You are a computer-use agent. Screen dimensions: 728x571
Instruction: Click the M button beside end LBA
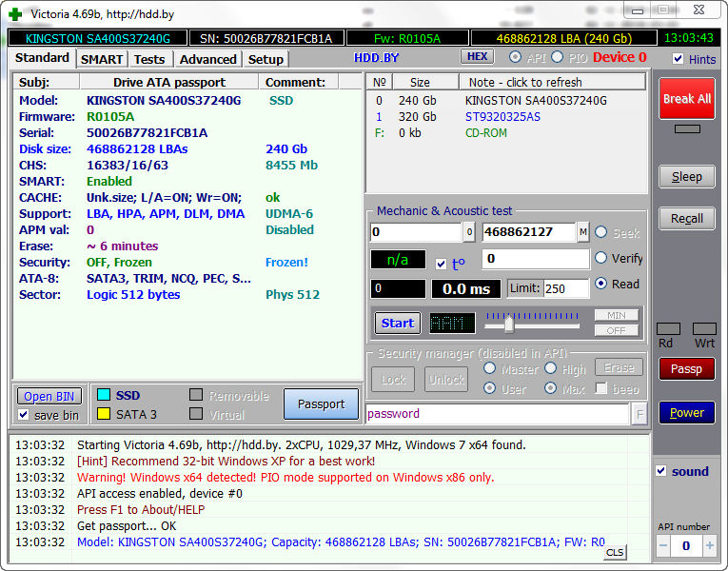coord(583,232)
